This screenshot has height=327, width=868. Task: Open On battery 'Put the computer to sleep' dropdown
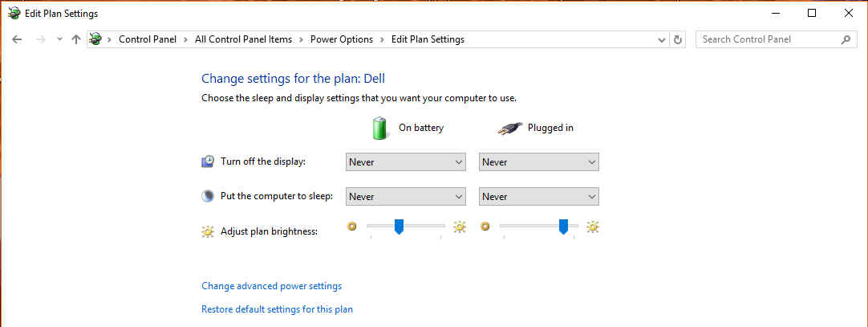406,196
